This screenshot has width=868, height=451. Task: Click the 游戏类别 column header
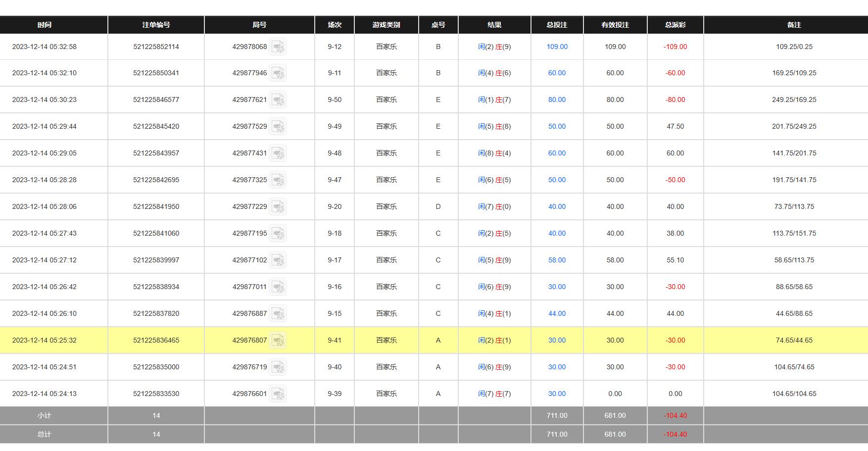pyautogui.click(x=386, y=25)
